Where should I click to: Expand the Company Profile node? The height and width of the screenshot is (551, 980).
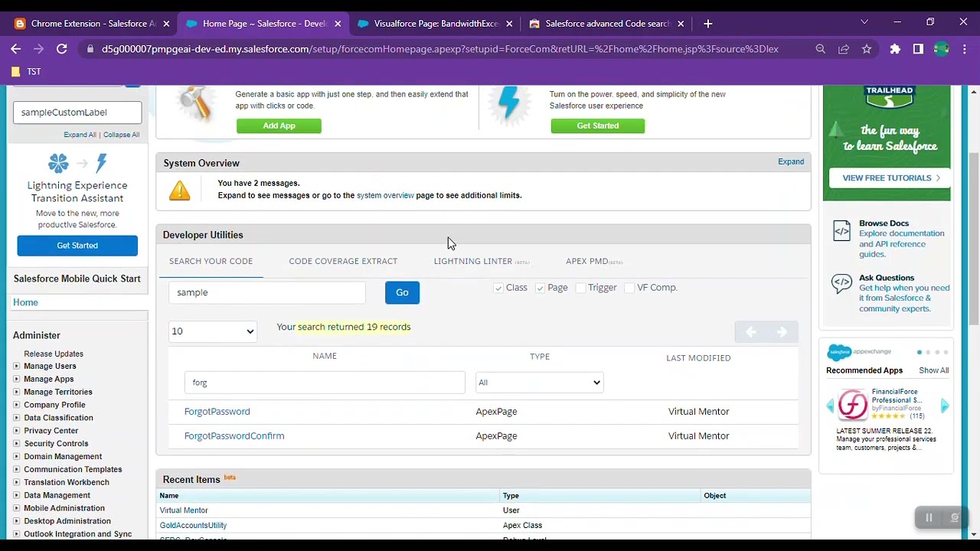pos(16,405)
